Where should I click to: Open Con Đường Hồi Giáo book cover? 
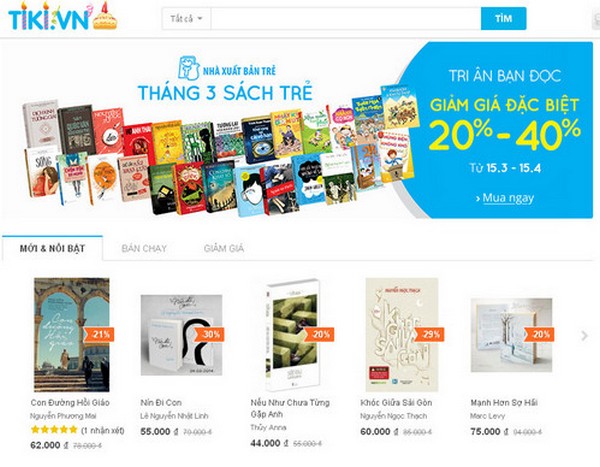pos(72,335)
